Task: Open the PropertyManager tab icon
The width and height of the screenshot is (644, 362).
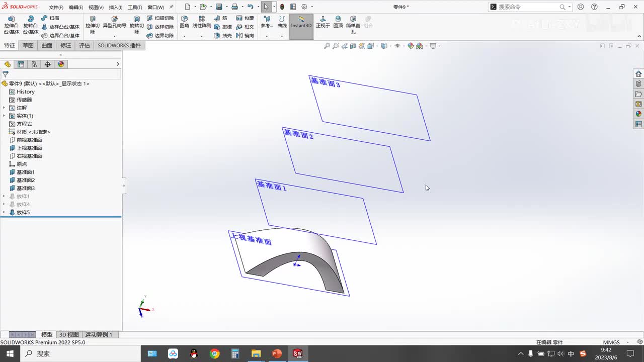Action: coord(21,64)
